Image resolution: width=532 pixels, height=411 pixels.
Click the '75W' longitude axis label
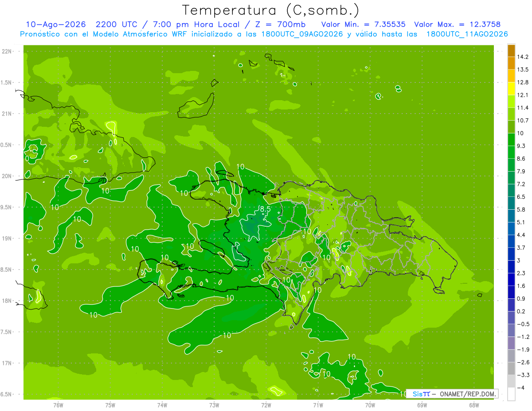coord(110,405)
